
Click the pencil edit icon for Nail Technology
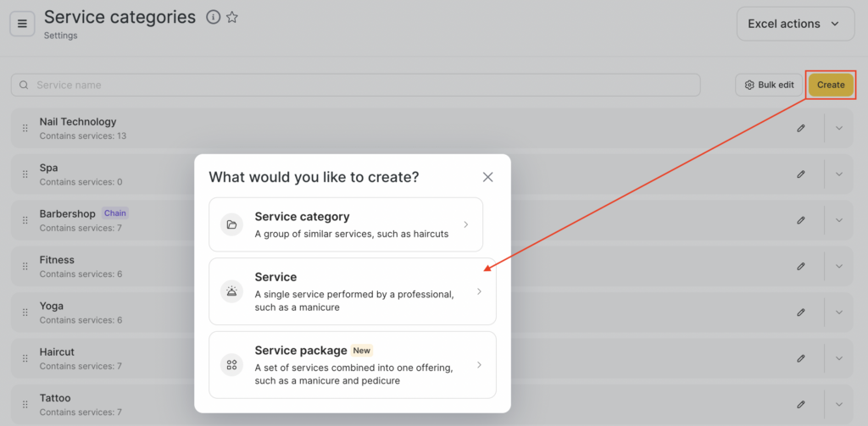pyautogui.click(x=801, y=128)
